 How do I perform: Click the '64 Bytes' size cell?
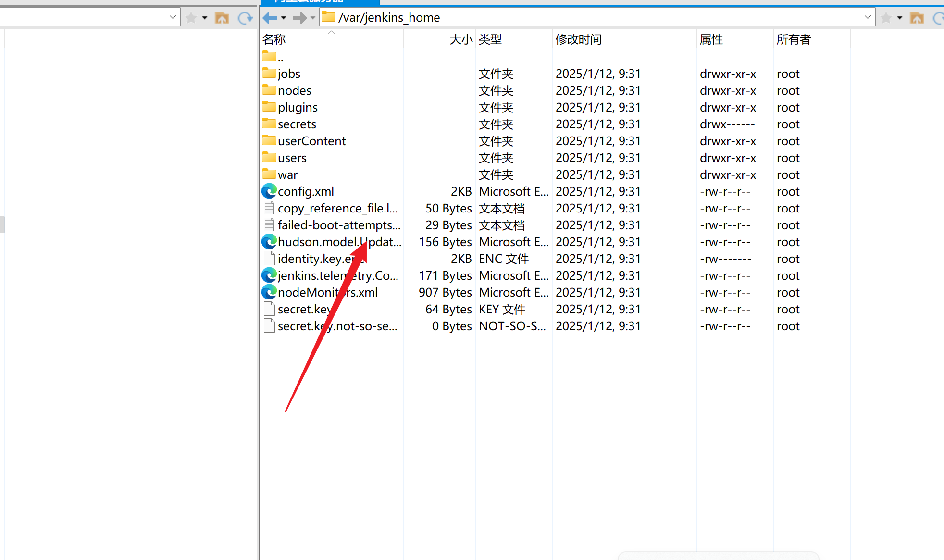pyautogui.click(x=448, y=309)
